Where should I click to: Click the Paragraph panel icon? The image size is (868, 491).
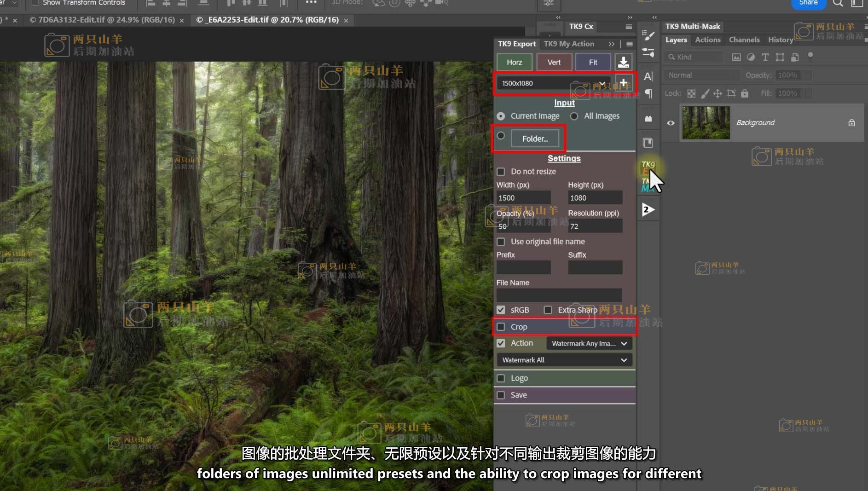[x=648, y=94]
